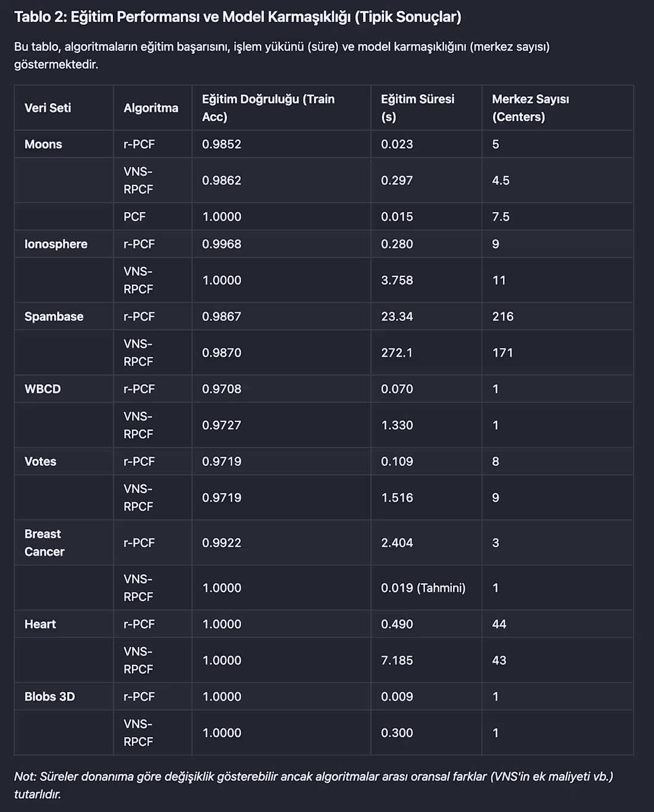The width and height of the screenshot is (654, 812).
Task: Click the 'WBCD' dataset cell
Action: click(42, 389)
